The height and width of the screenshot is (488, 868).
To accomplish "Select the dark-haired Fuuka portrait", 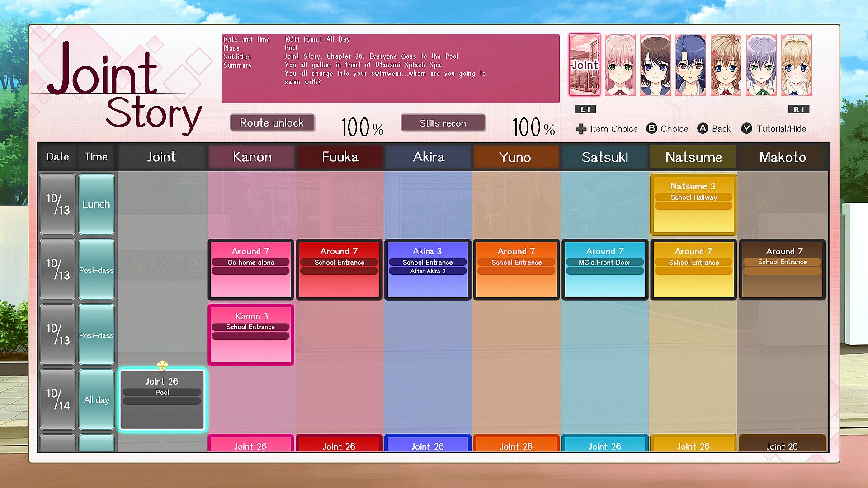I will [655, 65].
